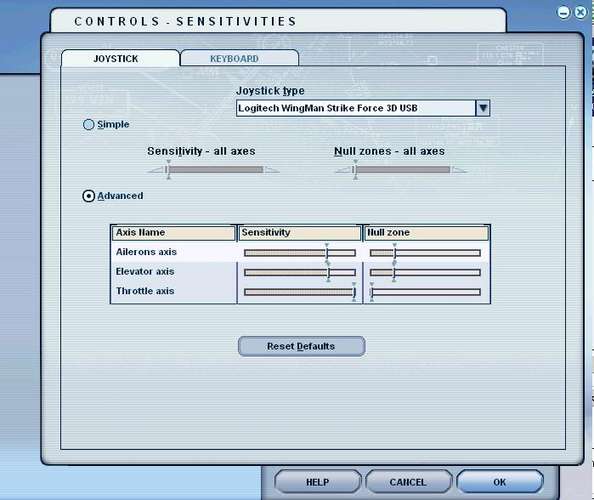Click the OK button
The height and width of the screenshot is (500, 594).
point(500,482)
